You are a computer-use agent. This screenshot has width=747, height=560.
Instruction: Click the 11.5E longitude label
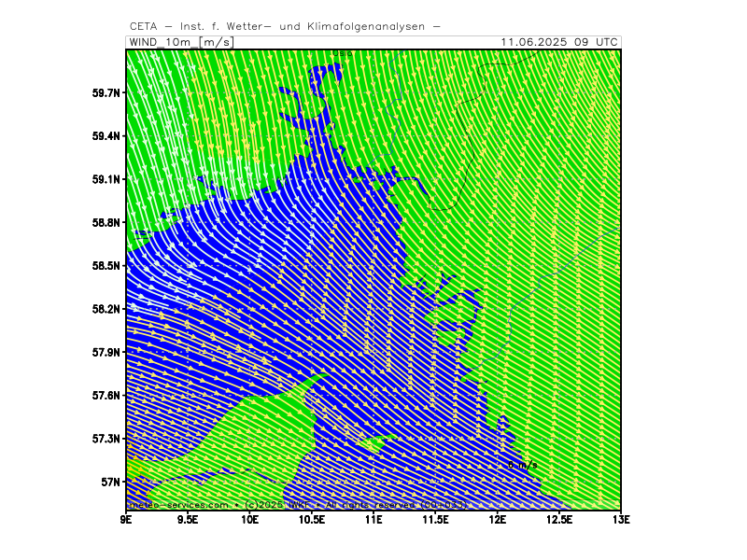point(434,519)
